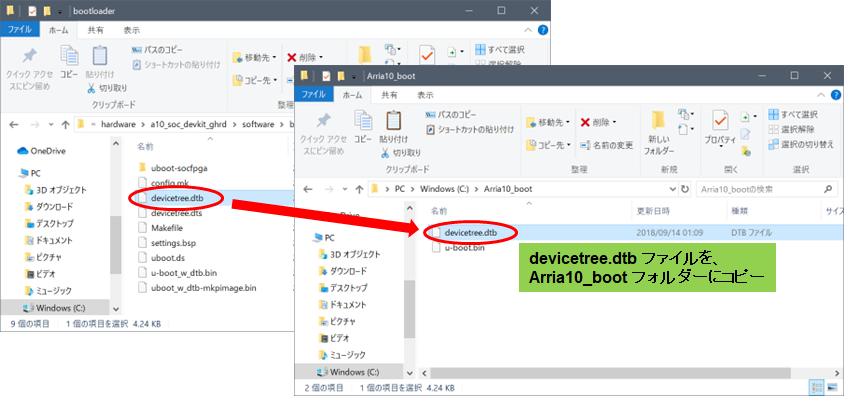Open コピー先 dropdown in Arria10_boot ribbon
Screen dimensions: 844x396
pyautogui.click(x=547, y=145)
